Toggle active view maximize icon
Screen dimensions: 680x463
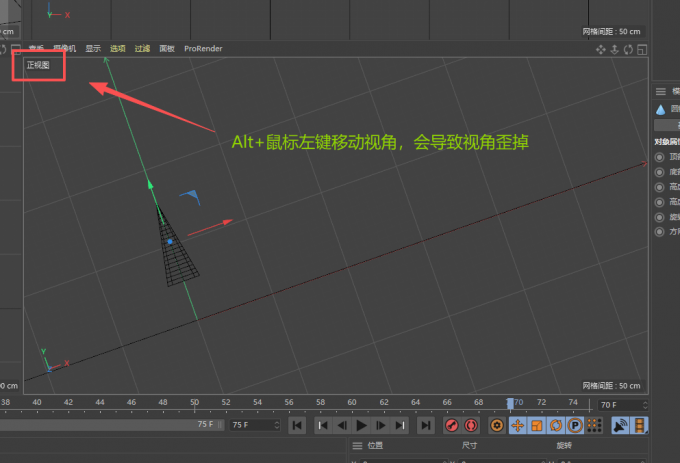642,49
